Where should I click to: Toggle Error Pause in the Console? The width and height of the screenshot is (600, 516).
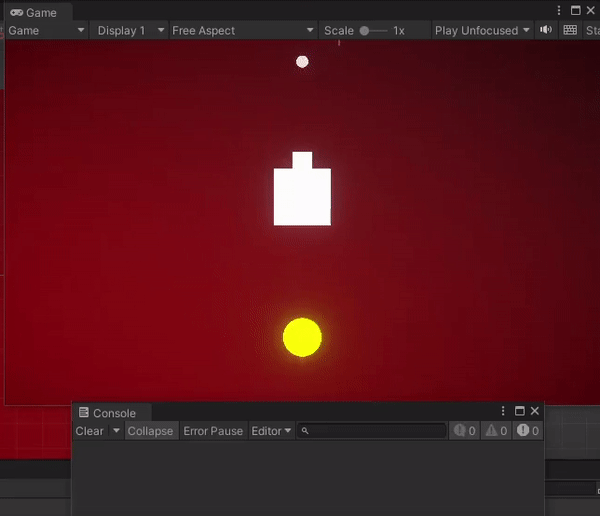[x=213, y=431]
